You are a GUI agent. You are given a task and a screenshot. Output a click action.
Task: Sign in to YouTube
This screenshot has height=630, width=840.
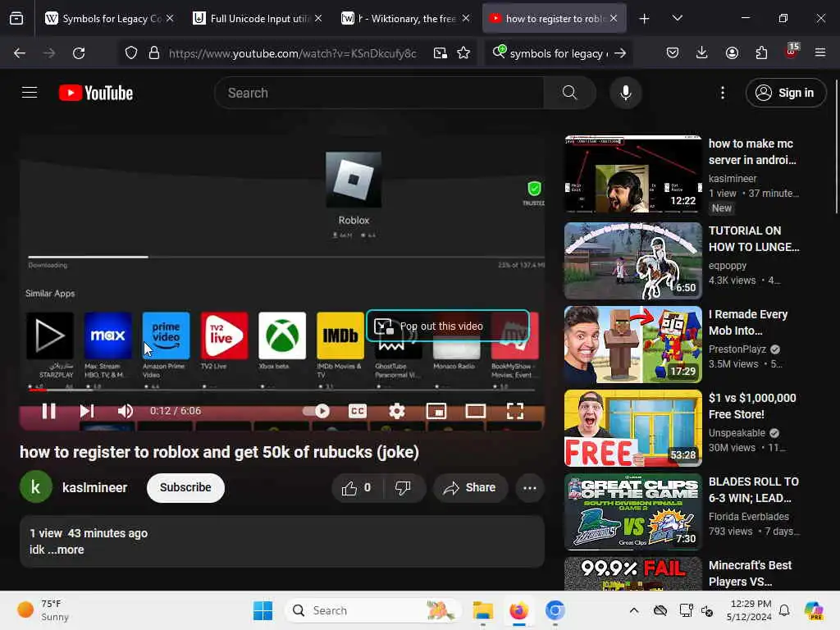coord(785,93)
